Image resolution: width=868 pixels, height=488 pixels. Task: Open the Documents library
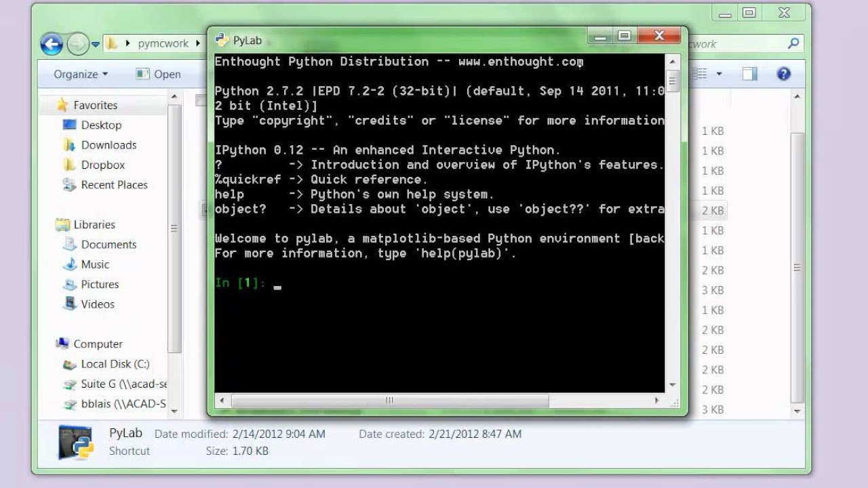108,245
